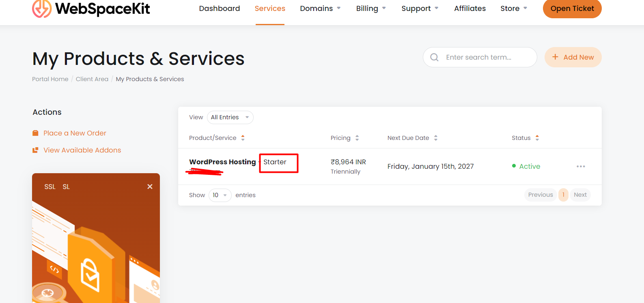Expand the Domains dropdown menu
Viewport: 644px width, 303px height.
(x=321, y=9)
